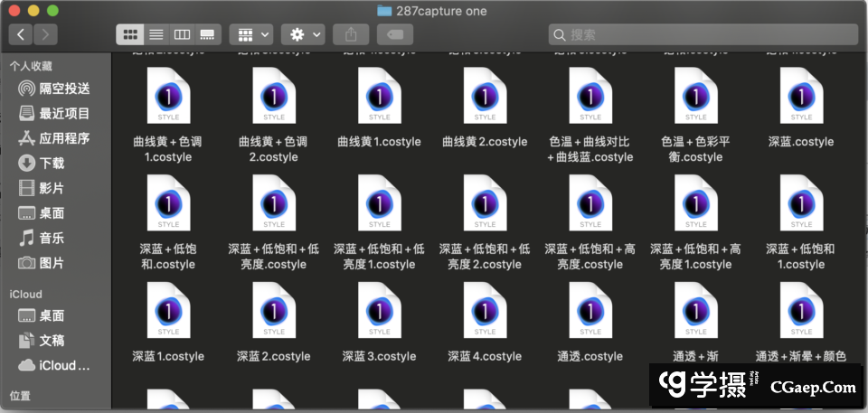Go back with the left arrow button
Image resolution: width=868 pixels, height=413 pixels.
[21, 35]
